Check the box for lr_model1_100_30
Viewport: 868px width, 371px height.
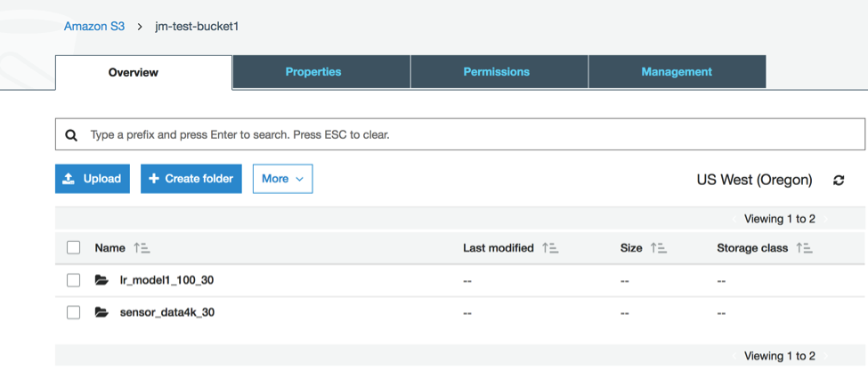click(x=74, y=280)
